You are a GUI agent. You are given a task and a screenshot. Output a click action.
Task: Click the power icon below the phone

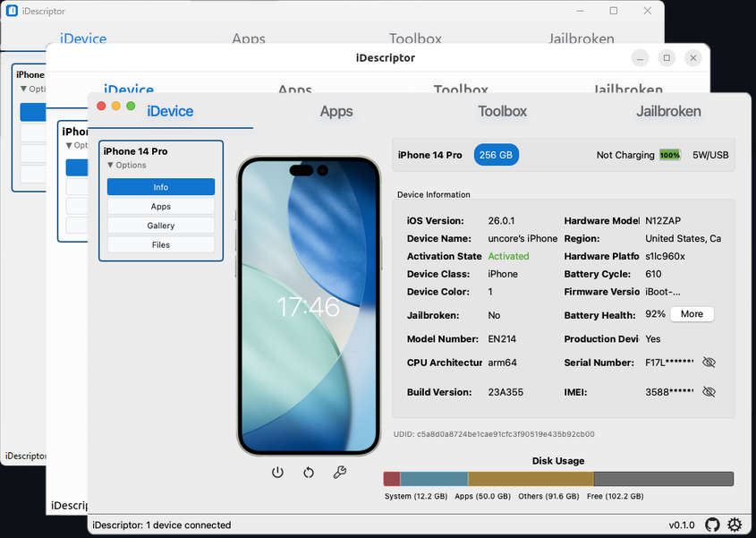point(277,473)
